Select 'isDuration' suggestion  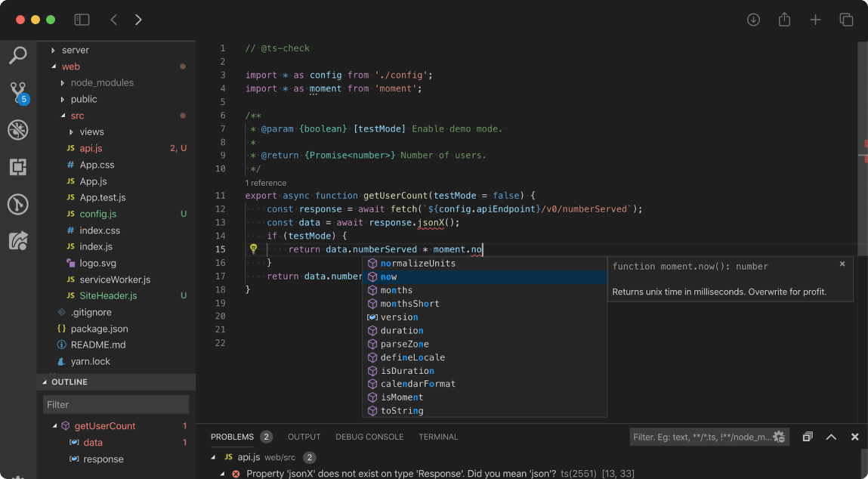484,370
